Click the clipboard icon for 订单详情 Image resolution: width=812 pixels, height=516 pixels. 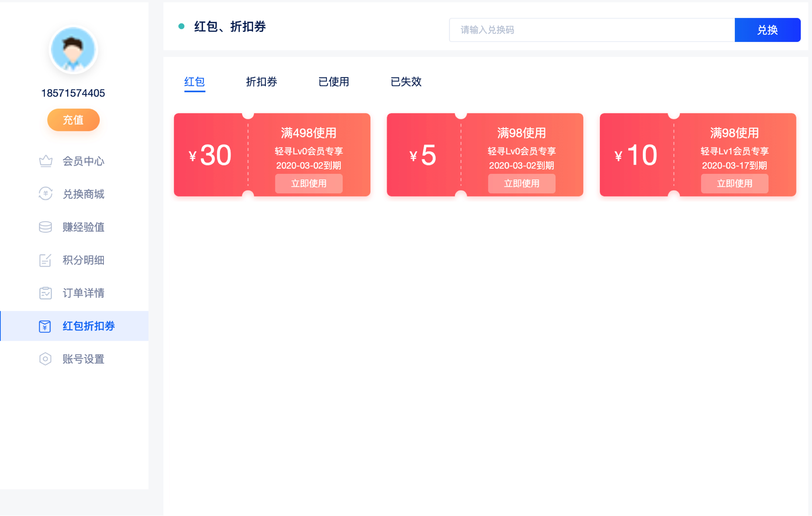pos(45,293)
